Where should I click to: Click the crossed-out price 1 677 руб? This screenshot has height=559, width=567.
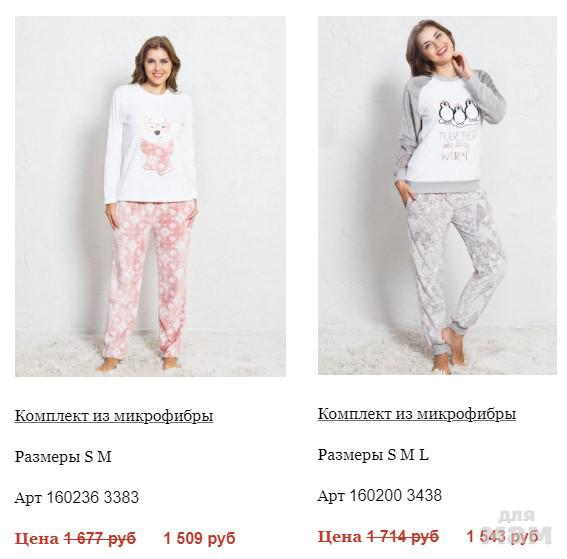click(100, 538)
